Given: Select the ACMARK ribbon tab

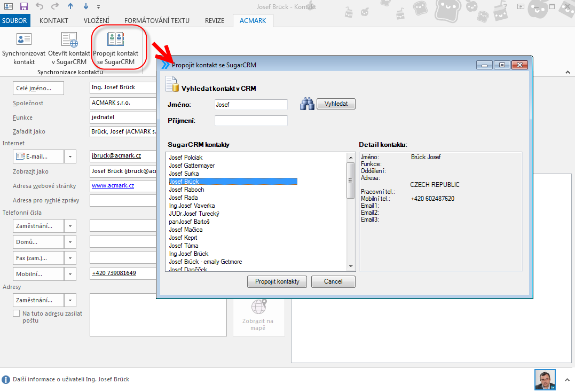Looking at the screenshot, I should click(253, 20).
